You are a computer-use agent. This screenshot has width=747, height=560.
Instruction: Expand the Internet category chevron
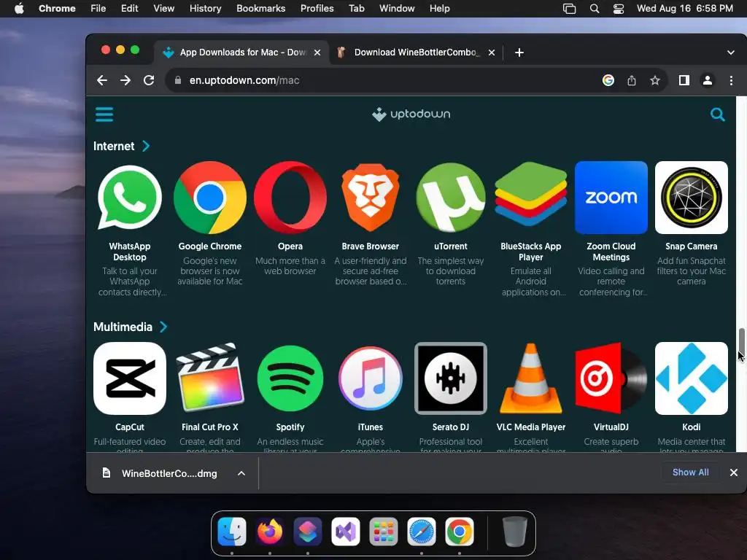146,146
